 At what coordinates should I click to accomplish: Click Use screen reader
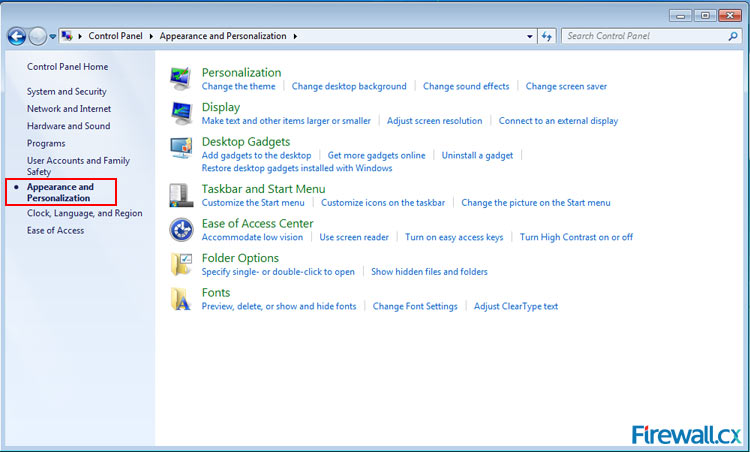point(354,237)
